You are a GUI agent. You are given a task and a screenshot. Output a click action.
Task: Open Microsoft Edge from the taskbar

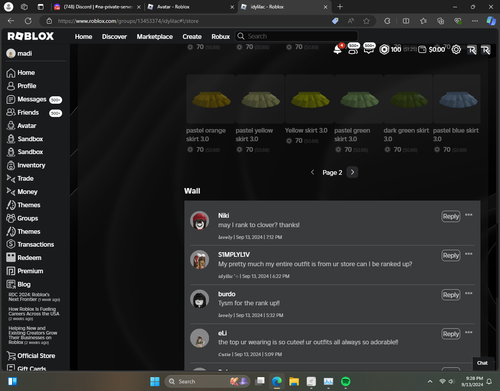[277, 381]
